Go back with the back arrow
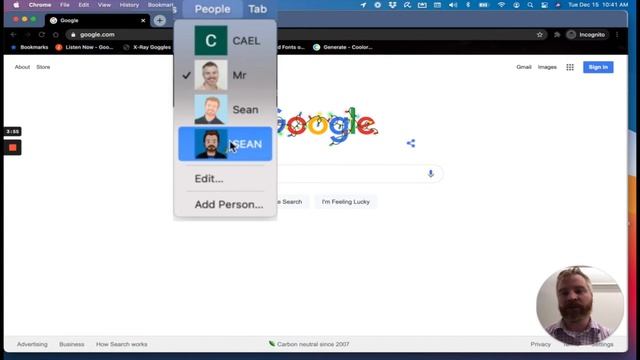The height and width of the screenshot is (360, 640). click(13, 35)
